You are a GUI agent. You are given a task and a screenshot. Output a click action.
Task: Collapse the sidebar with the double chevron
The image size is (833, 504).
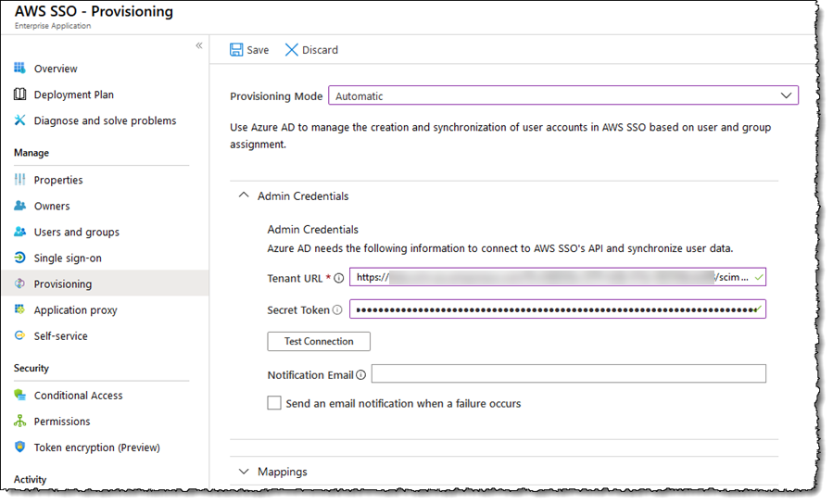coord(199,45)
